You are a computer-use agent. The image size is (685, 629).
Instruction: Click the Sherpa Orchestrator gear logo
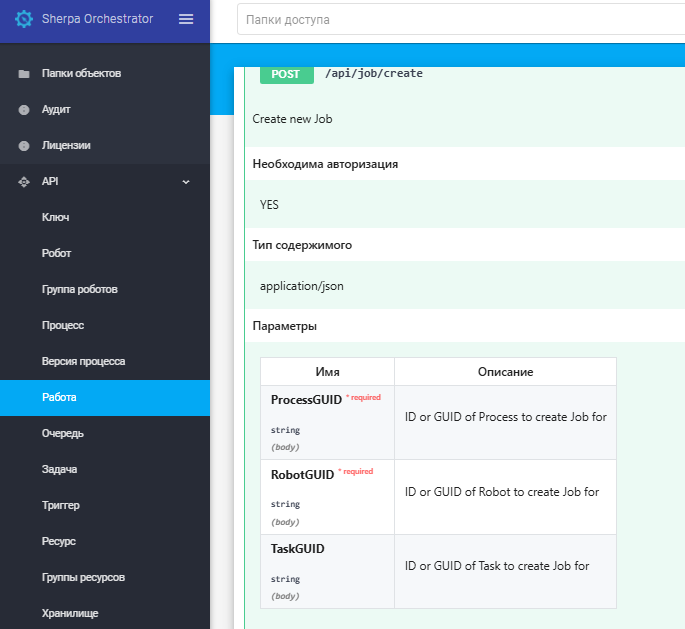point(24,19)
